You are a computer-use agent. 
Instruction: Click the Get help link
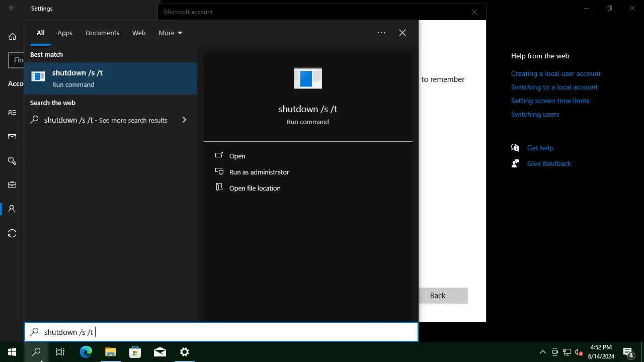540,148
